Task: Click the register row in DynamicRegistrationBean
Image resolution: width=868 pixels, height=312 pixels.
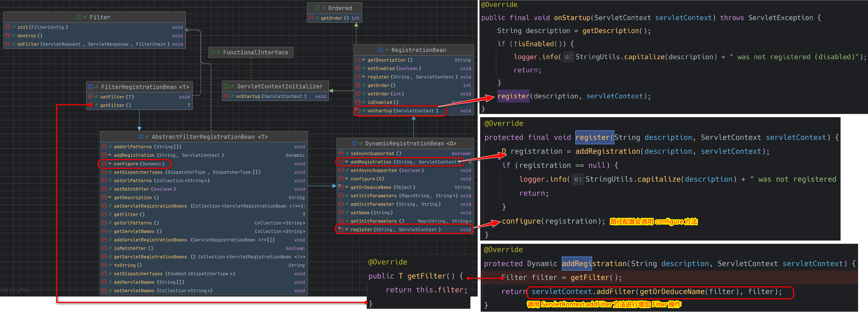Action: click(405, 230)
